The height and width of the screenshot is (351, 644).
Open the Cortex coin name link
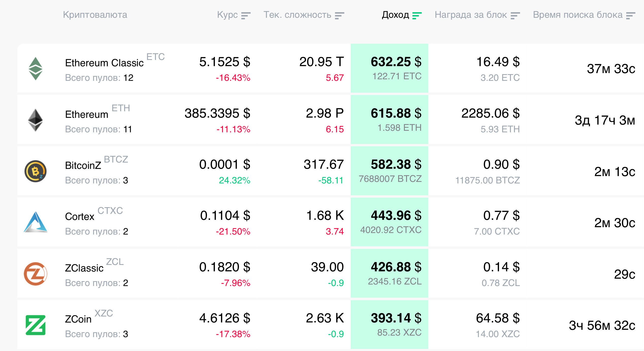79,216
